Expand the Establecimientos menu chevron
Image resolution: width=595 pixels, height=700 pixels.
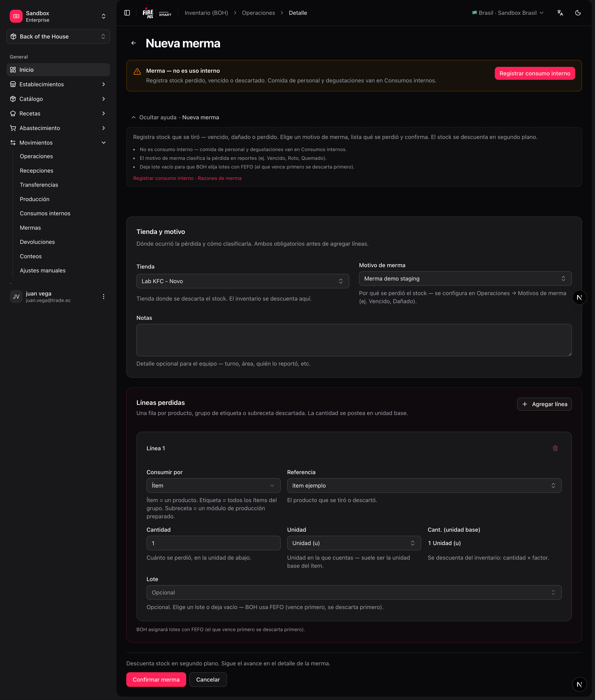tap(104, 84)
